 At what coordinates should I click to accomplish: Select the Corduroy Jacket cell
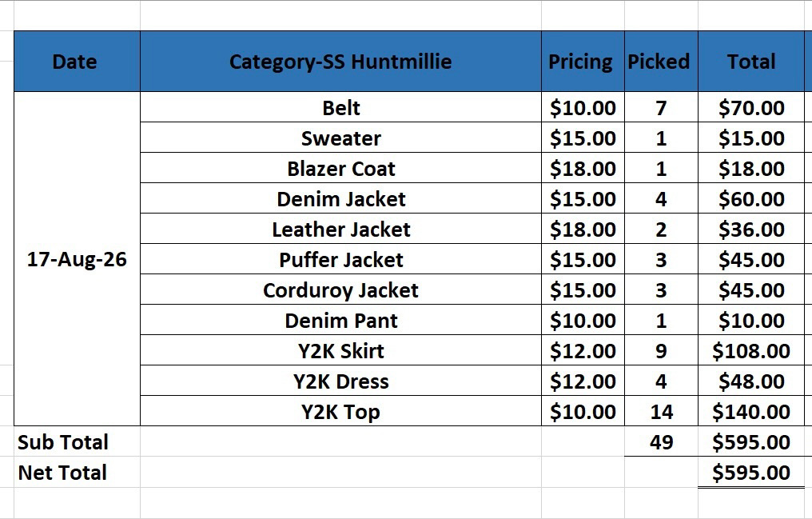340,289
